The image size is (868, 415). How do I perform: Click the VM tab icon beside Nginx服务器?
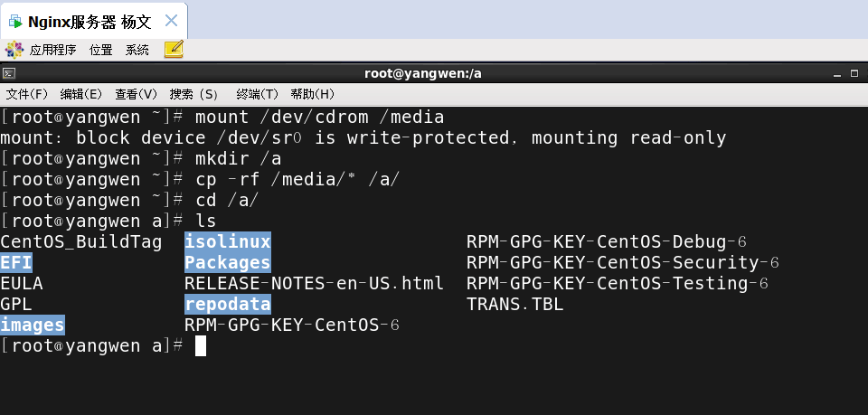(15, 22)
